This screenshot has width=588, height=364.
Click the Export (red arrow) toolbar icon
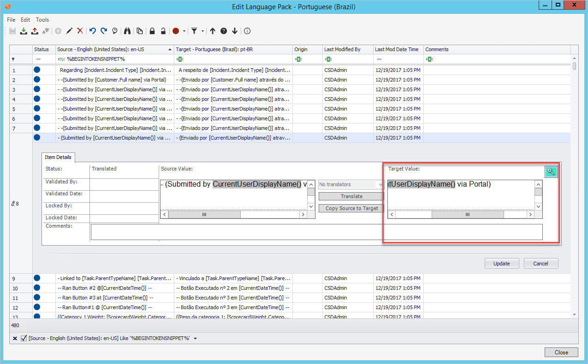(35, 31)
